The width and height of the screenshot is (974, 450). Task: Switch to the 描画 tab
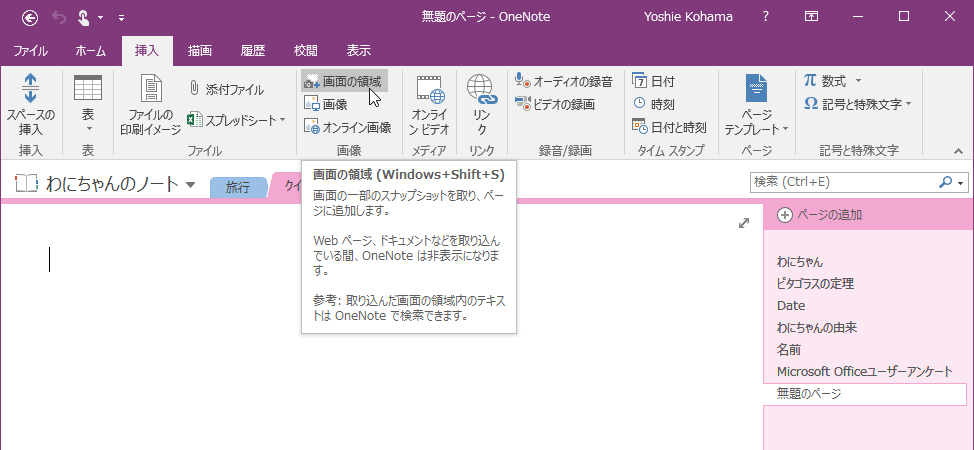tap(200, 51)
